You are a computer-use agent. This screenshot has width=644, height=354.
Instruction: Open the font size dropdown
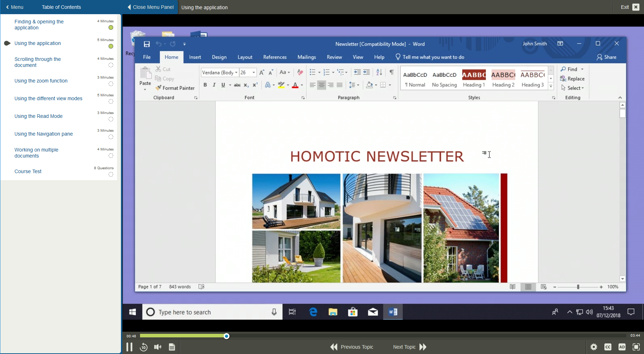point(253,72)
